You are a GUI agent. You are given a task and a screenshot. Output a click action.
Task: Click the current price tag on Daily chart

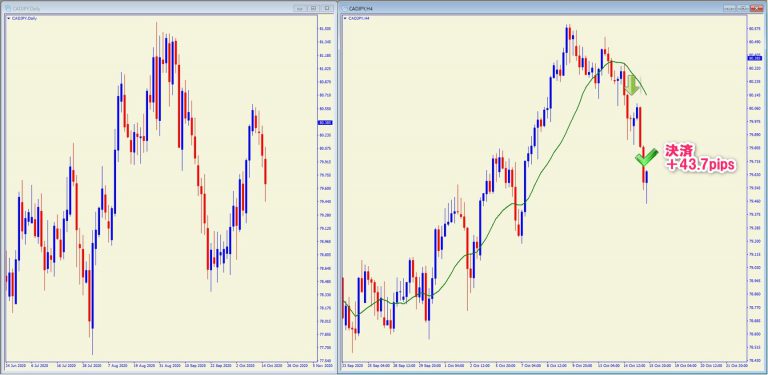[x=324, y=123]
